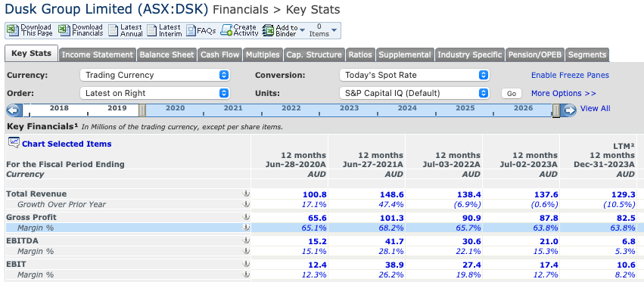This screenshot has height=282, width=644.
Task: Click anchor icon in EBIT Margin % row
Action: coord(246,274)
